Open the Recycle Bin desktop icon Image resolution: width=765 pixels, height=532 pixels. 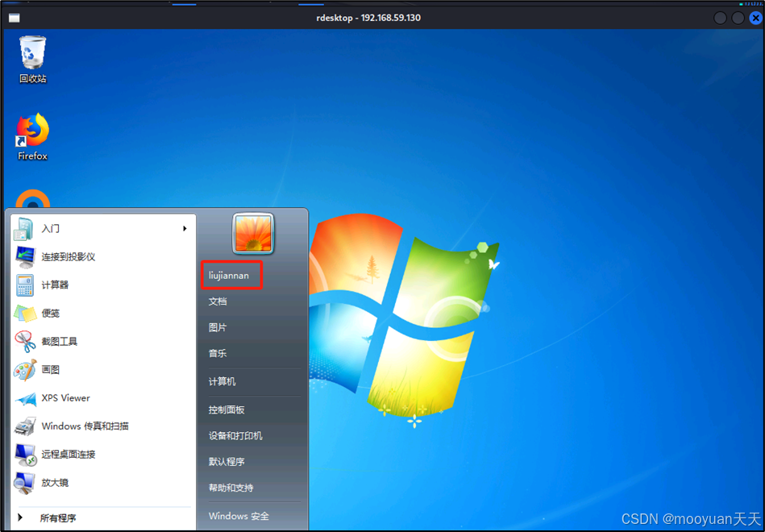click(33, 52)
